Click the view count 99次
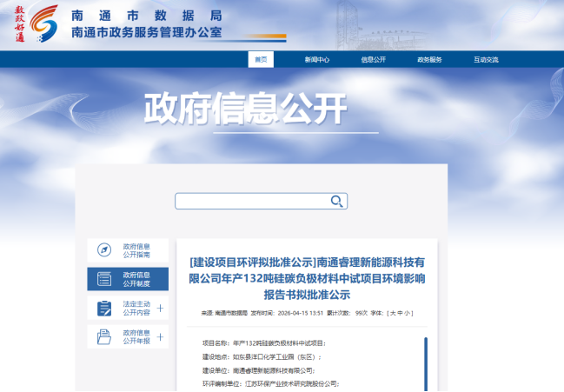The image size is (564, 392). pyautogui.click(x=362, y=313)
